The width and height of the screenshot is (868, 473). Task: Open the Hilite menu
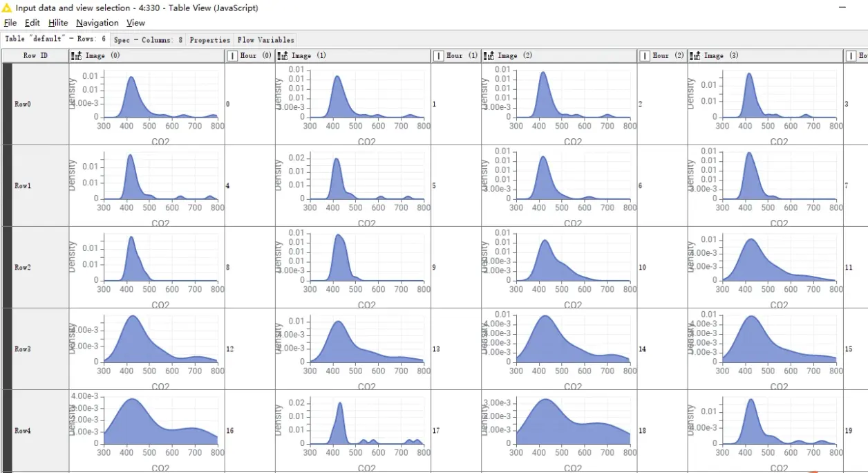(x=58, y=23)
